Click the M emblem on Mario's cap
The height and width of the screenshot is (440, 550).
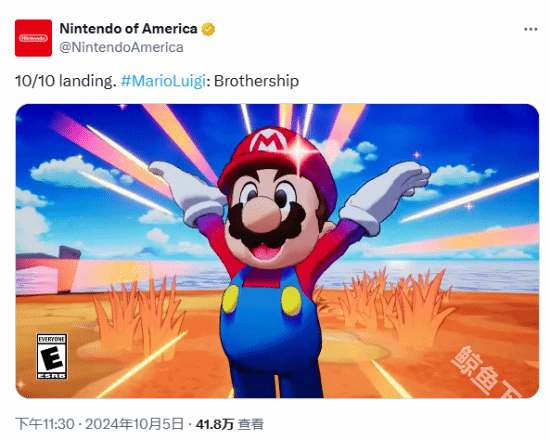tap(269, 141)
